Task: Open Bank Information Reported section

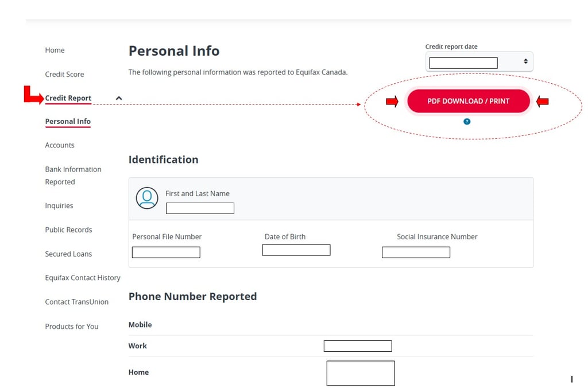Action: tap(73, 176)
